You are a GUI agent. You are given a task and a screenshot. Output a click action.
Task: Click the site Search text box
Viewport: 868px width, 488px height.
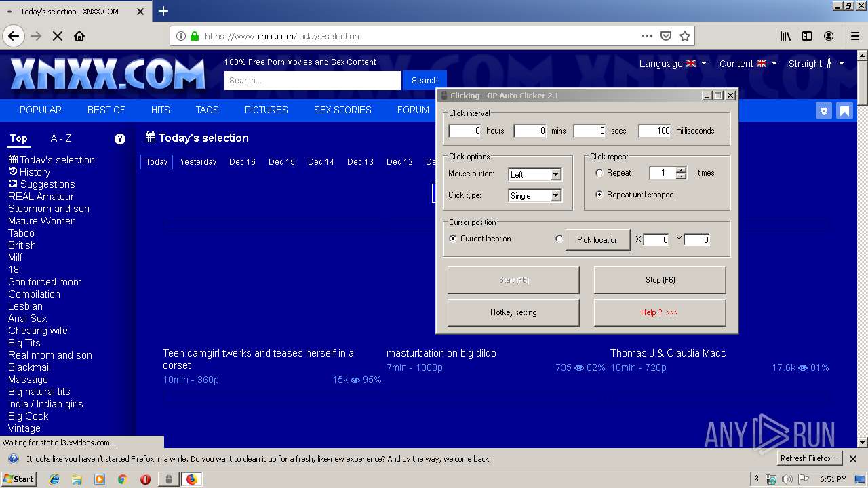tap(313, 80)
